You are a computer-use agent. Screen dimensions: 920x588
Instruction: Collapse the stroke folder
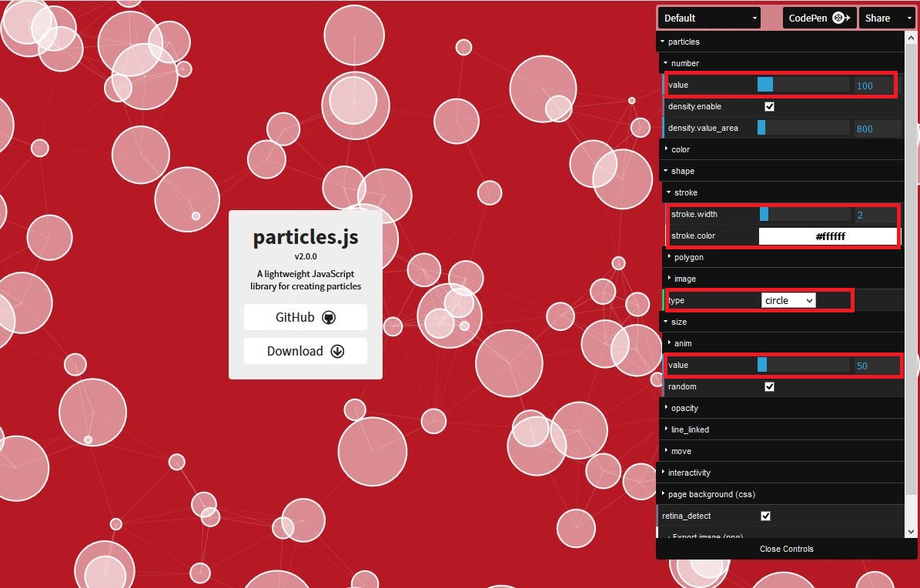(x=785, y=192)
